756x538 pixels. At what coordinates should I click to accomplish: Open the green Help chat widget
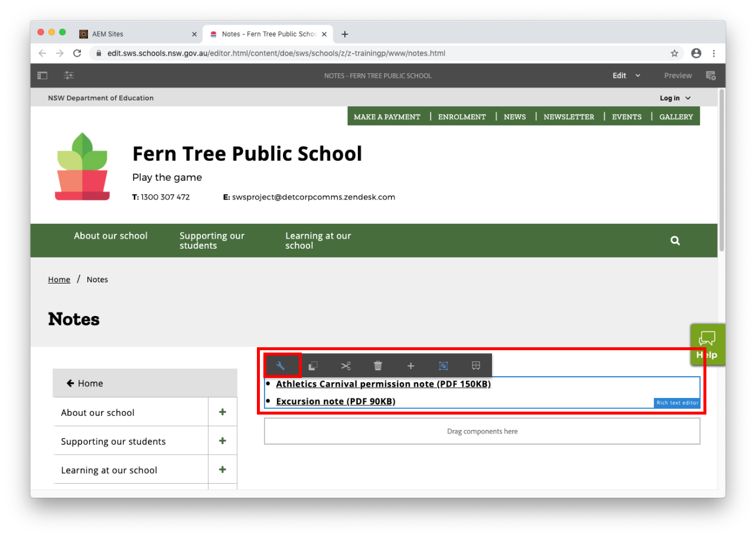point(707,345)
